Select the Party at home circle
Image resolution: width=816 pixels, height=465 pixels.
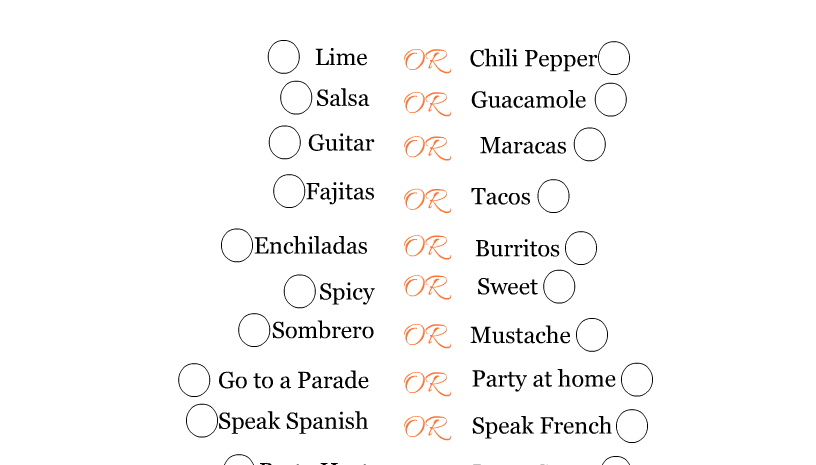click(637, 380)
